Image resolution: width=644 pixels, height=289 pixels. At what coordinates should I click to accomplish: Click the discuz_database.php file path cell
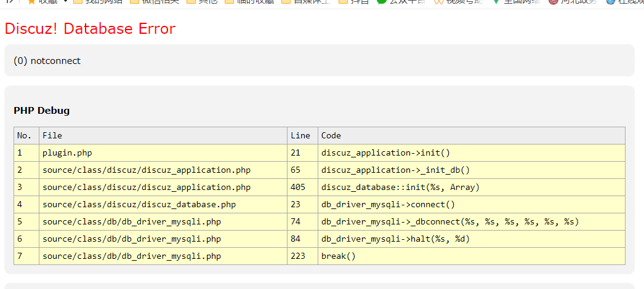[x=139, y=204]
